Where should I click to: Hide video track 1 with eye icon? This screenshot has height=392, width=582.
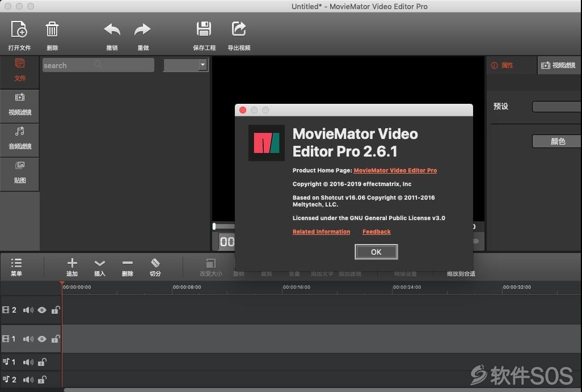(x=42, y=339)
